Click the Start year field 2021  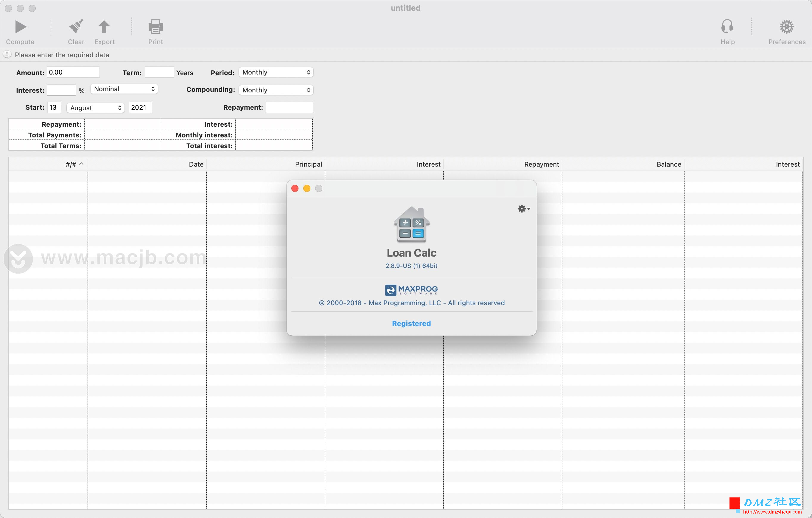[140, 107]
